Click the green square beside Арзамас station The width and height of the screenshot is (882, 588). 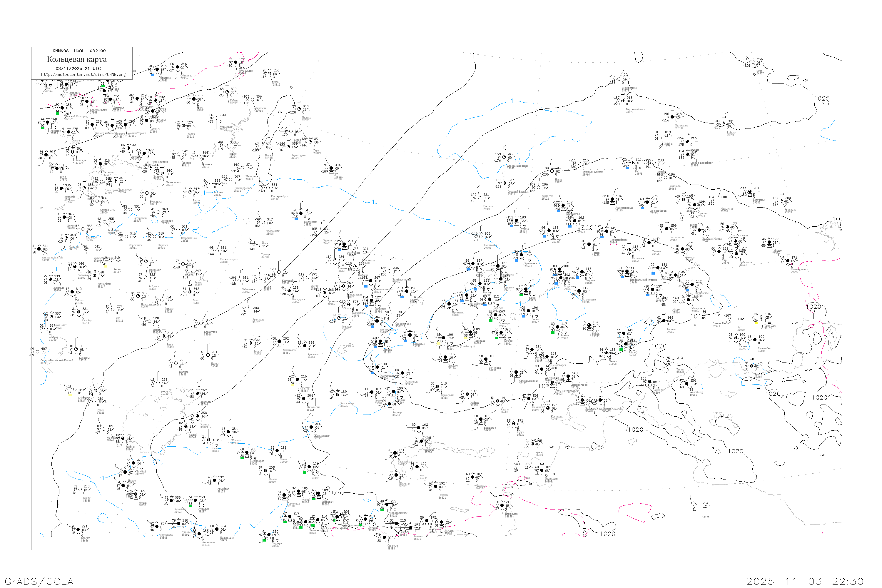point(43,128)
